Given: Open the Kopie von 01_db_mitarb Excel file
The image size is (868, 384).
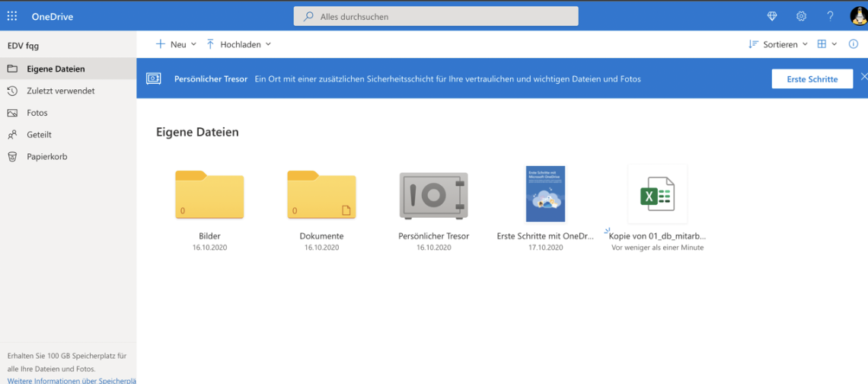Looking at the screenshot, I should tap(657, 194).
